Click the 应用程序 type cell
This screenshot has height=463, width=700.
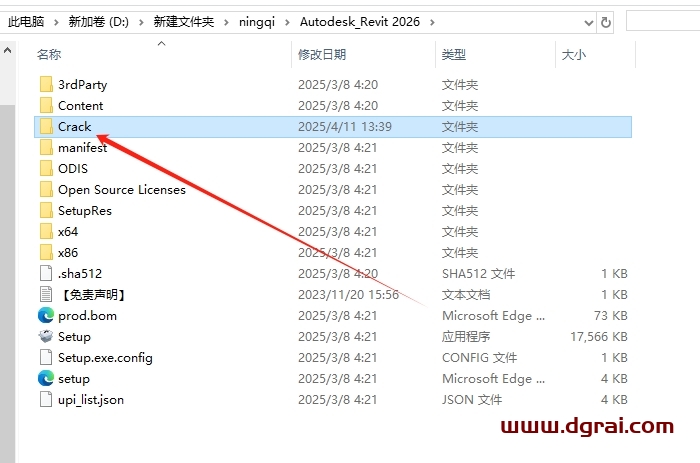point(466,337)
